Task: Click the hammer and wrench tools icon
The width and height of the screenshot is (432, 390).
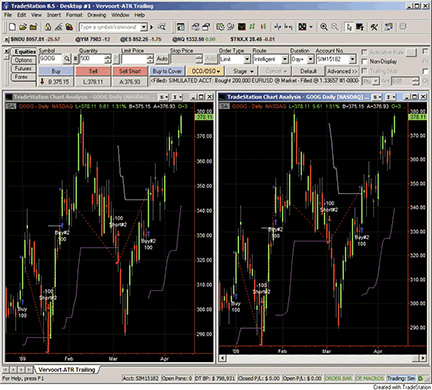Action: pyautogui.click(x=374, y=27)
